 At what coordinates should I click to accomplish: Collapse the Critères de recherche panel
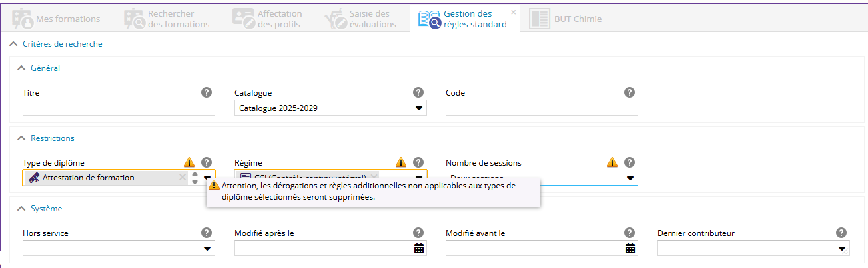(13, 44)
